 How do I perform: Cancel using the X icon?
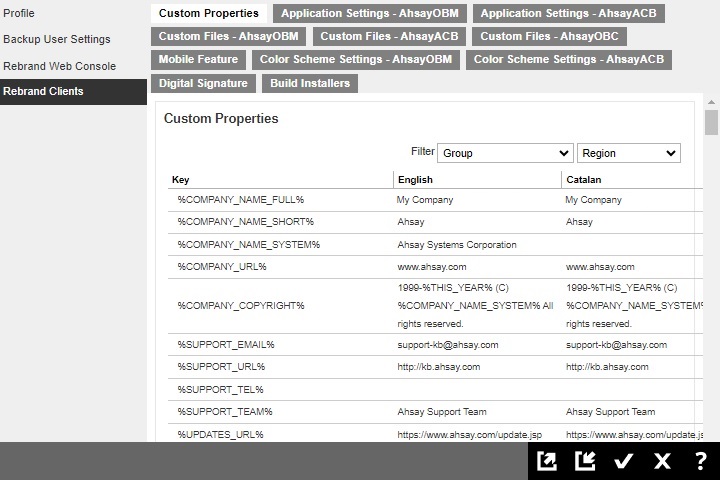coord(662,461)
